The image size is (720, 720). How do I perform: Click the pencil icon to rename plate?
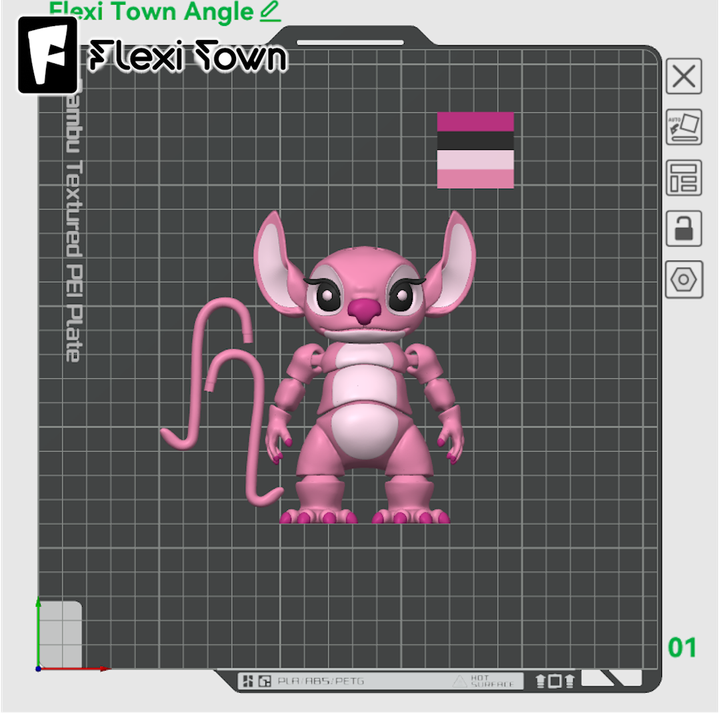pyautogui.click(x=270, y=12)
